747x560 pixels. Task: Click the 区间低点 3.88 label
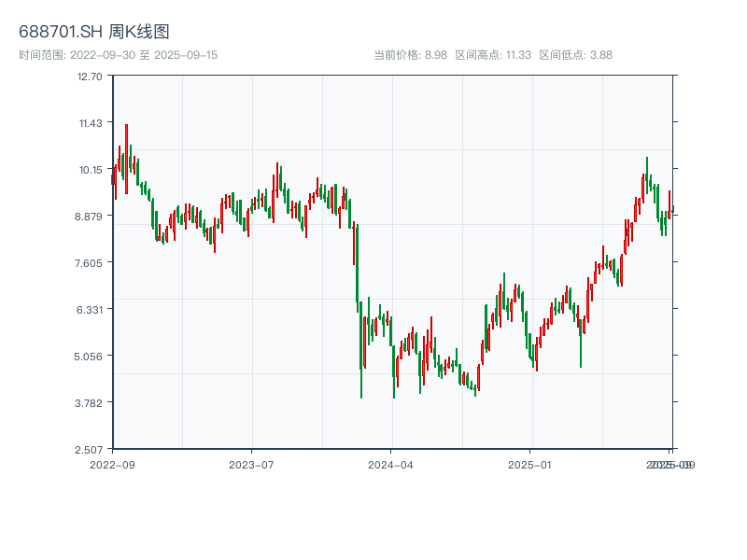click(575, 55)
